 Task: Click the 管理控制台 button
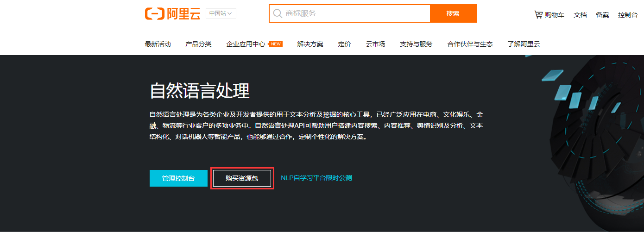178,178
